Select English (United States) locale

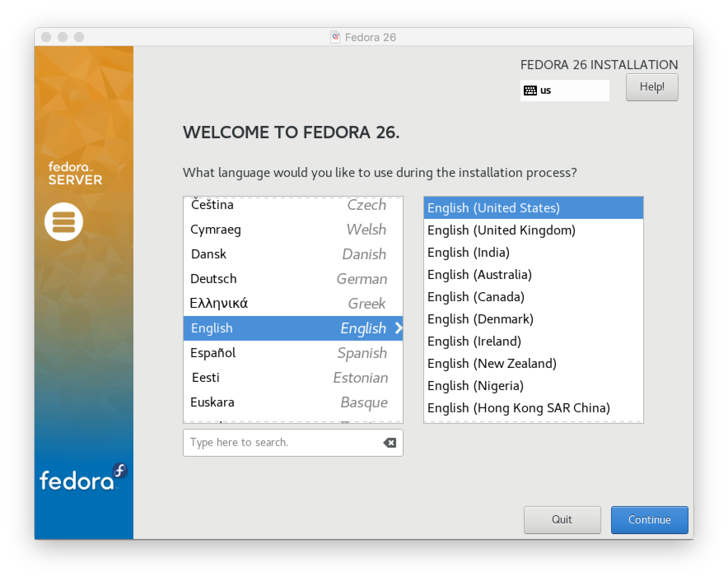coord(533,208)
